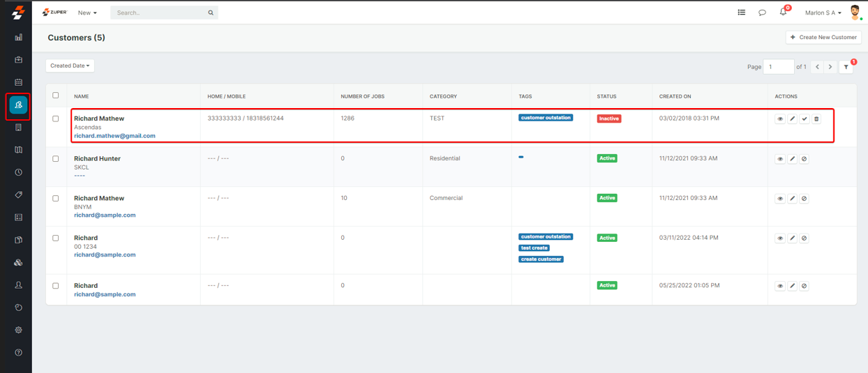Select all customers with header checkbox
The height and width of the screenshot is (373, 868).
[56, 96]
